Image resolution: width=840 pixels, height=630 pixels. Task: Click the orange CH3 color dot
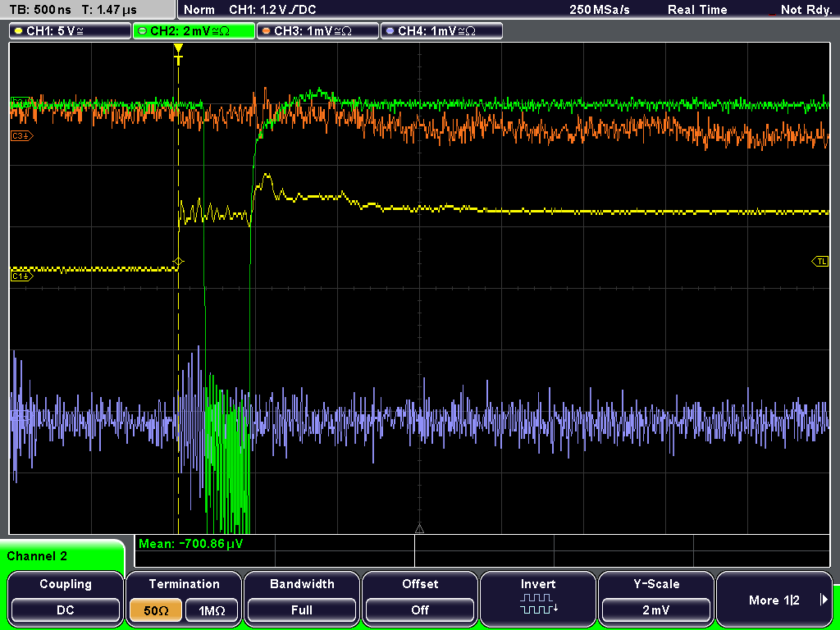pyautogui.click(x=266, y=31)
